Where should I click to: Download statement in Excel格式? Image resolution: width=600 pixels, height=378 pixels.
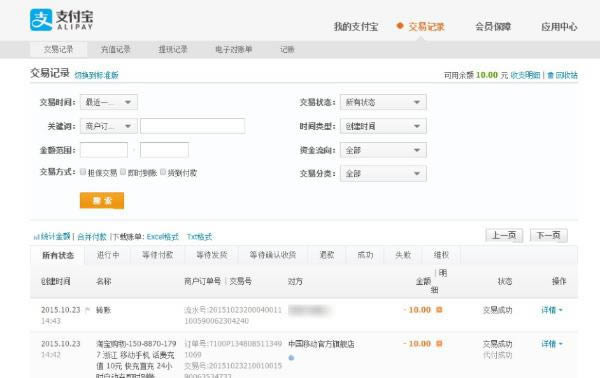[x=163, y=236]
